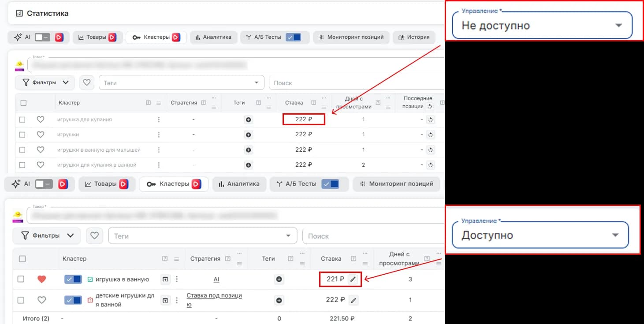This screenshot has height=324, width=644.
Task: Focus the Поиск field in lower panel
Action: (x=373, y=236)
